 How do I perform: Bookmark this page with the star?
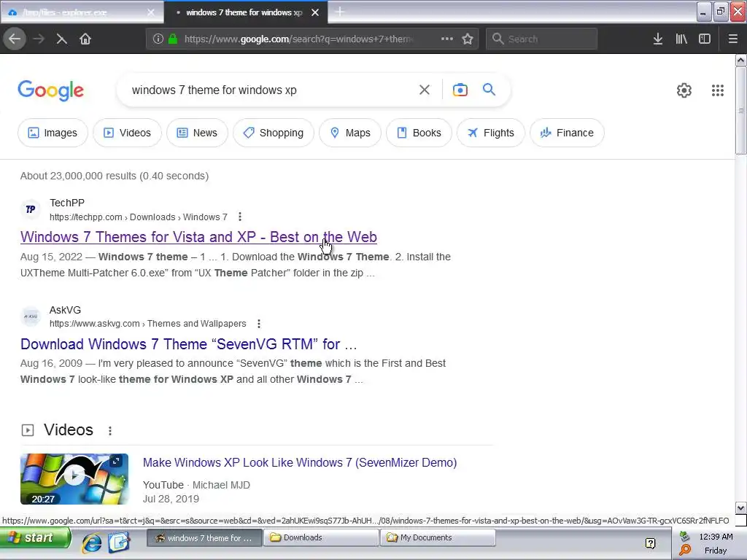click(468, 39)
